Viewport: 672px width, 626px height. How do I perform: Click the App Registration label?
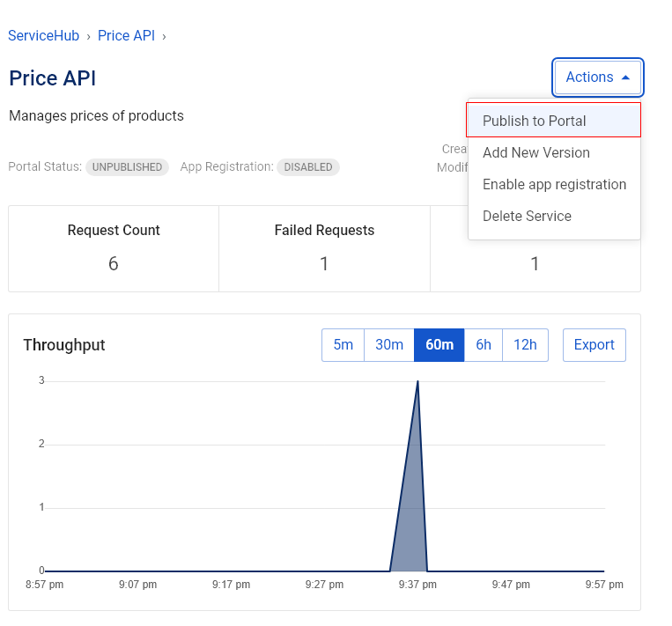click(226, 166)
